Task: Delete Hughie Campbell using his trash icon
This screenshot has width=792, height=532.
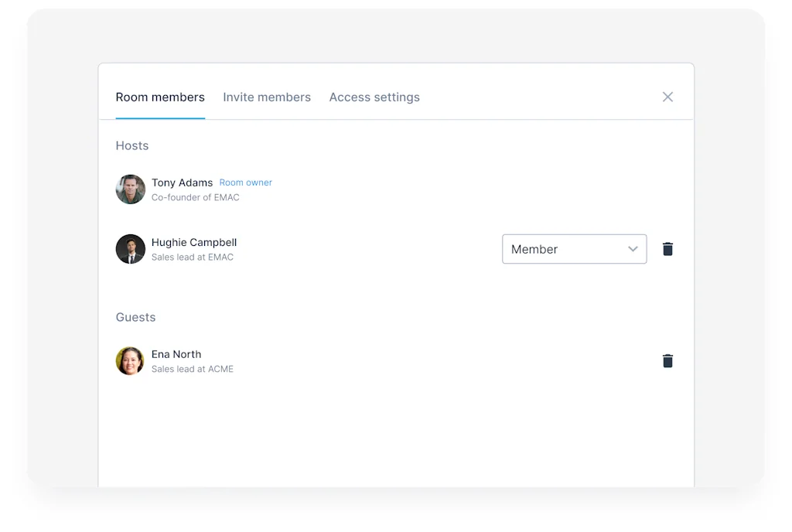Action: coord(667,249)
